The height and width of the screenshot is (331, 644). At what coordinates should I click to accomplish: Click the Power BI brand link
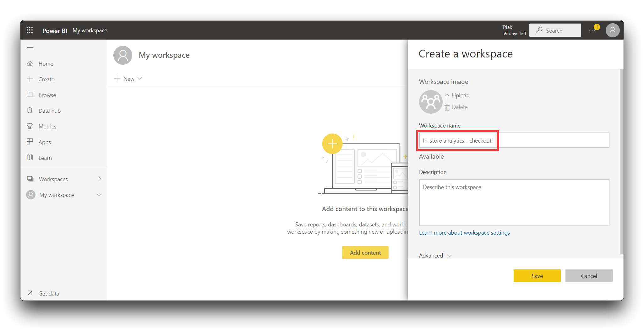click(55, 30)
